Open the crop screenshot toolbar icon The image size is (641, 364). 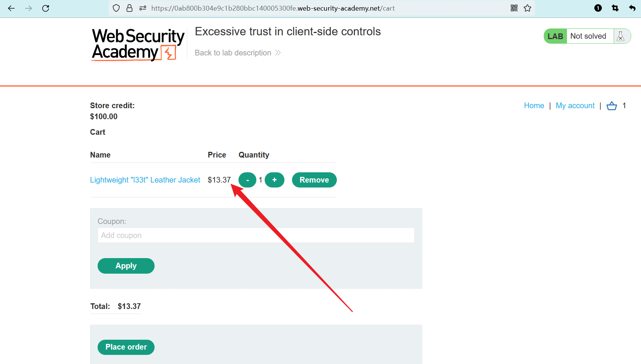point(615,8)
